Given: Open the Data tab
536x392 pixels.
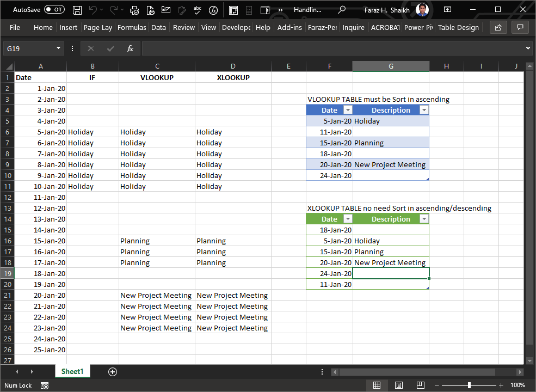Looking at the screenshot, I should pos(158,27).
